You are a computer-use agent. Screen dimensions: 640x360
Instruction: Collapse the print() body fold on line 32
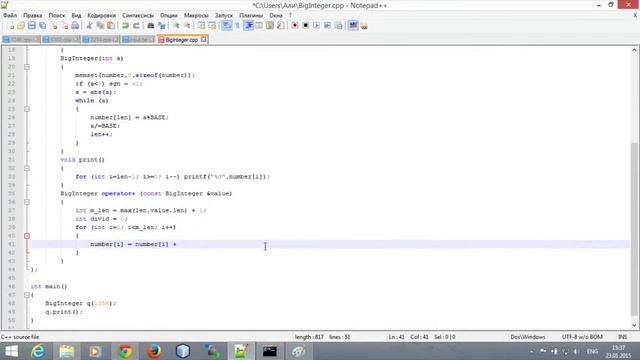pos(27,168)
